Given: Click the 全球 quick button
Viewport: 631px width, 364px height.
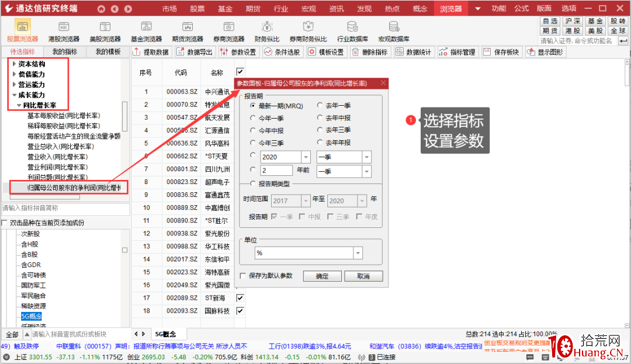Looking at the screenshot, I should 618,30.
